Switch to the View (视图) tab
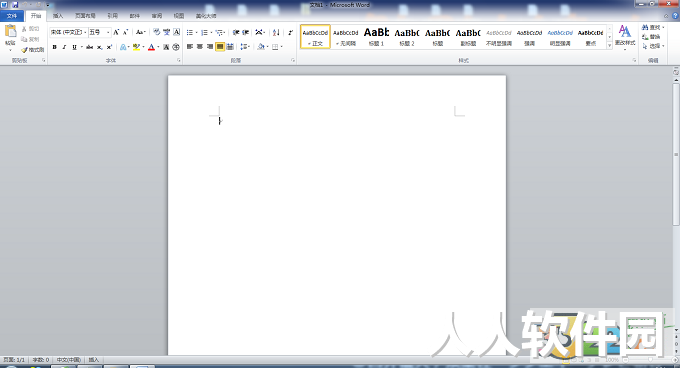The width and height of the screenshot is (680, 368). [x=179, y=16]
